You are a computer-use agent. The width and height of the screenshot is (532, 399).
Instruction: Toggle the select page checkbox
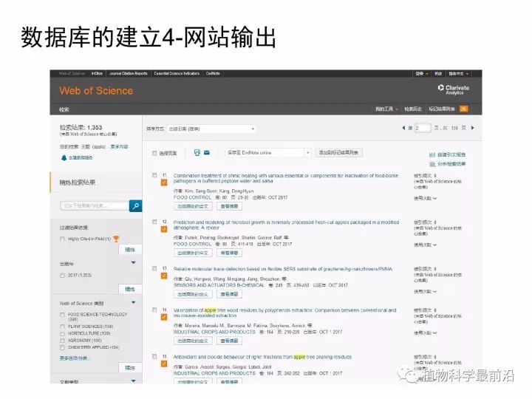tap(154, 154)
